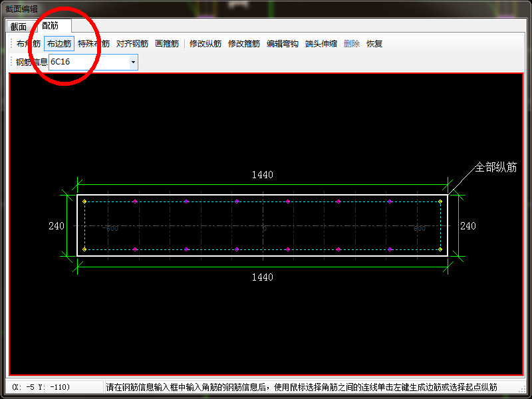Select the bottom-left yellow corner rebar
This screenshot has width=532, height=399.
pyautogui.click(x=84, y=249)
